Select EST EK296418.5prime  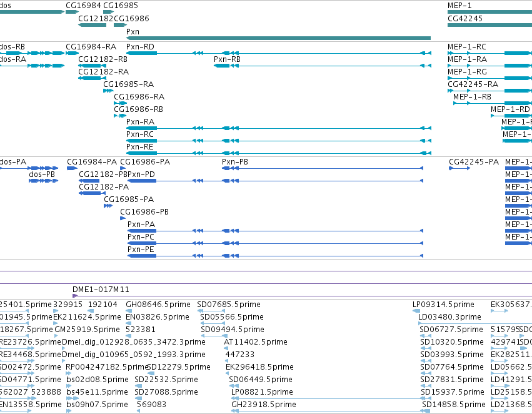coord(228,373)
